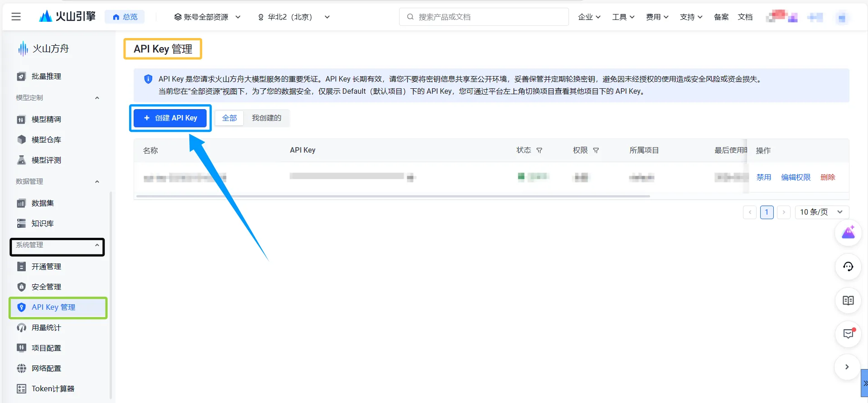Expand the 华北2（北京） region dropdown
This screenshot has width=868, height=403.
(x=294, y=17)
